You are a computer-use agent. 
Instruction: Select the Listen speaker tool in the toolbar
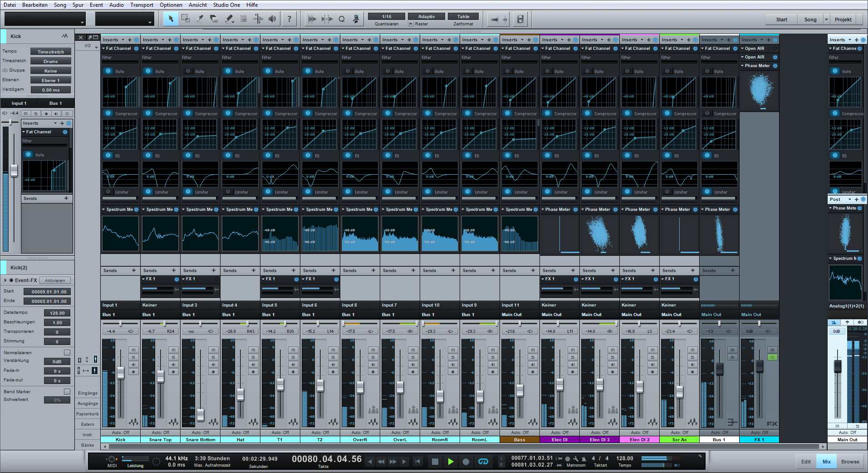[272, 19]
